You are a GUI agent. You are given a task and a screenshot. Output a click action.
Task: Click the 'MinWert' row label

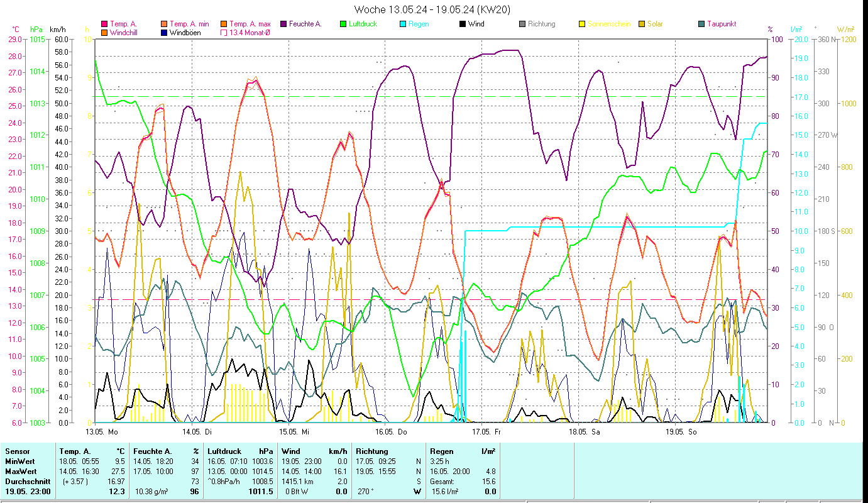coord(19,462)
